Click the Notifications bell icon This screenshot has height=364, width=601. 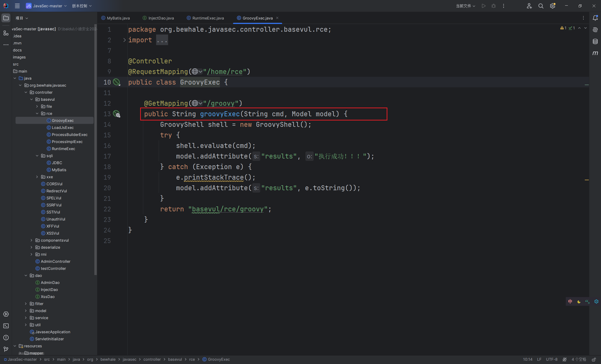tap(595, 18)
